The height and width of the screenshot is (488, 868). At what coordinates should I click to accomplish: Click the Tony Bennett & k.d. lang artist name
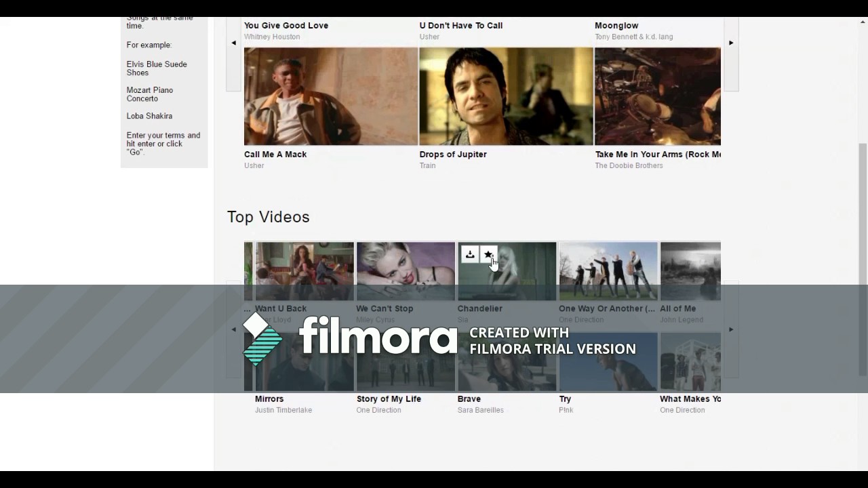pos(634,37)
